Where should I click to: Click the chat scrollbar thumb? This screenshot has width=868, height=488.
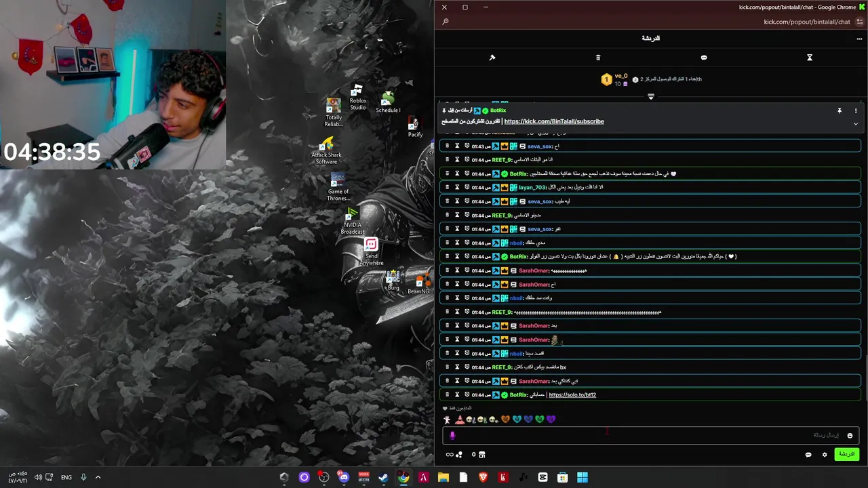tap(866, 378)
